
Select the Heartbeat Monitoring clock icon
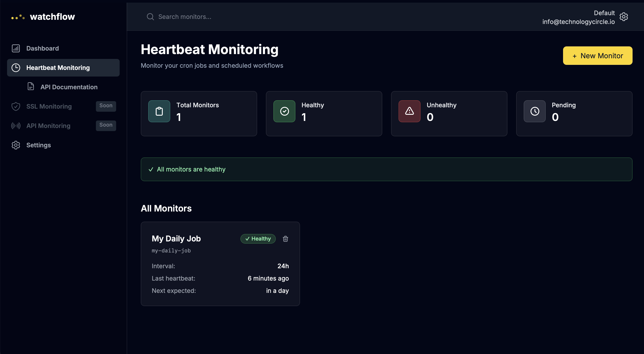point(16,68)
